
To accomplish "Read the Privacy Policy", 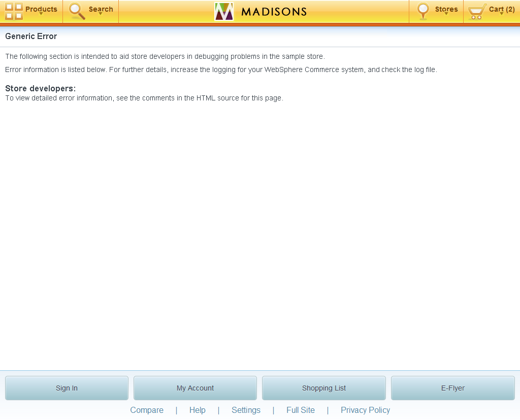I will 365,410.
